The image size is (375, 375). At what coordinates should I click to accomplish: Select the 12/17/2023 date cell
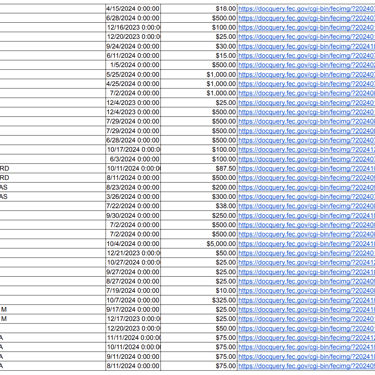pos(133,319)
